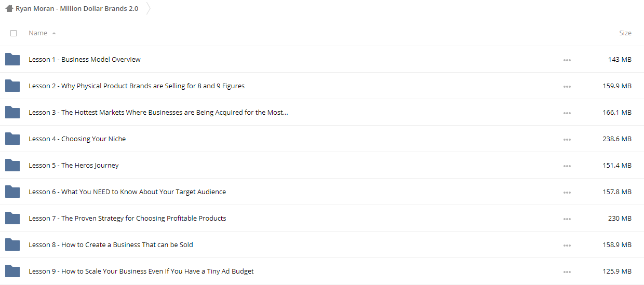The width and height of the screenshot is (644, 285).
Task: Open more actions for Lesson 1 row
Action: click(567, 60)
